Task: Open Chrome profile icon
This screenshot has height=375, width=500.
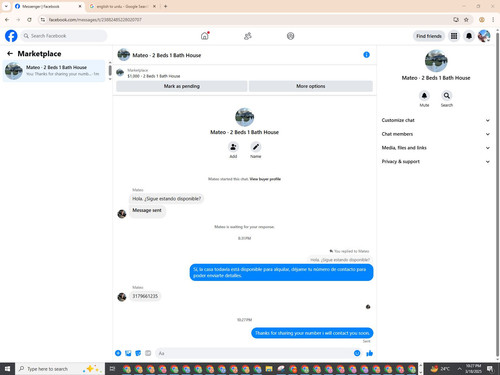Action: click(482, 20)
